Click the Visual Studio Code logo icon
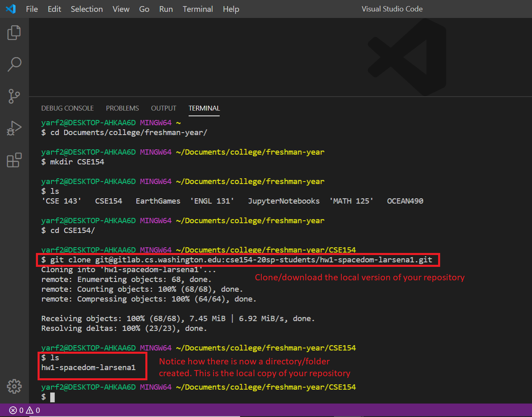 (10, 9)
